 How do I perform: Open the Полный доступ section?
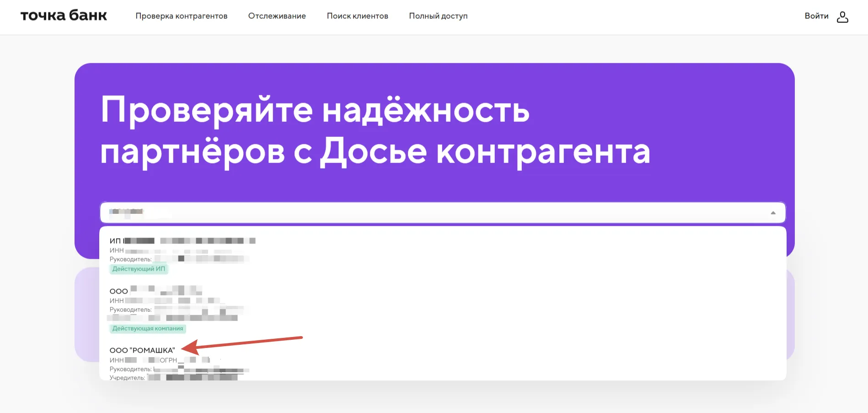tap(438, 16)
